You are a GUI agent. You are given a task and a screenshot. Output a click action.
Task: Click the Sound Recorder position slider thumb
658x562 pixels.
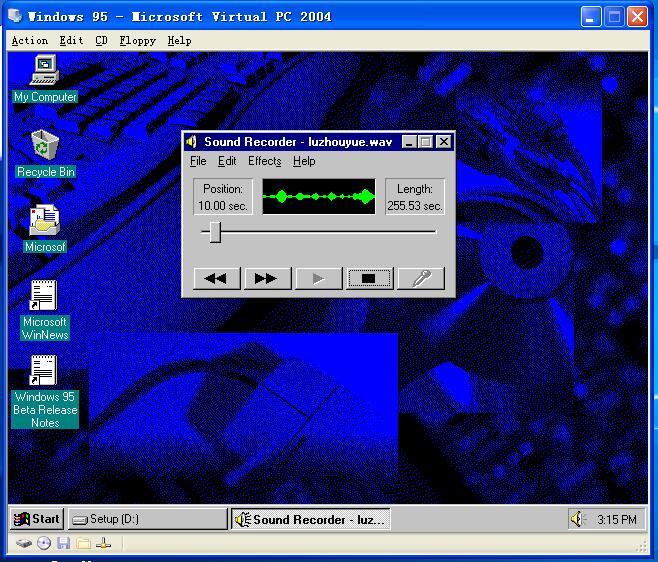click(215, 232)
